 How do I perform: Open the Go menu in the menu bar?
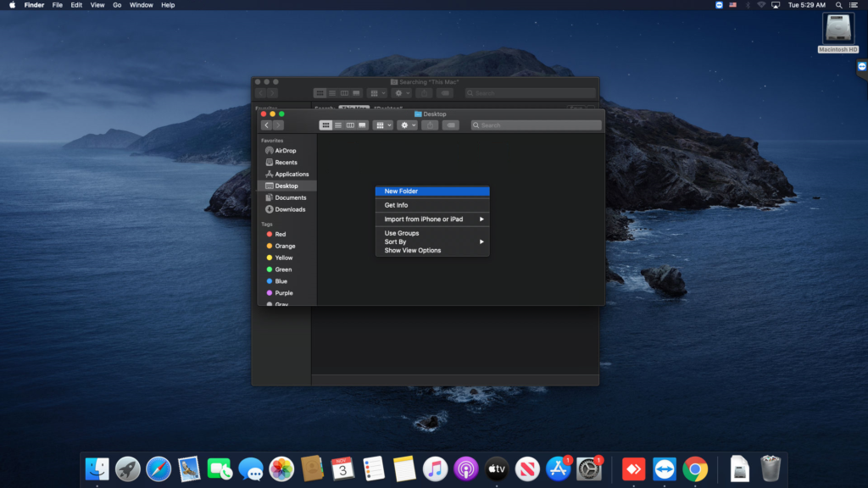click(x=117, y=4)
